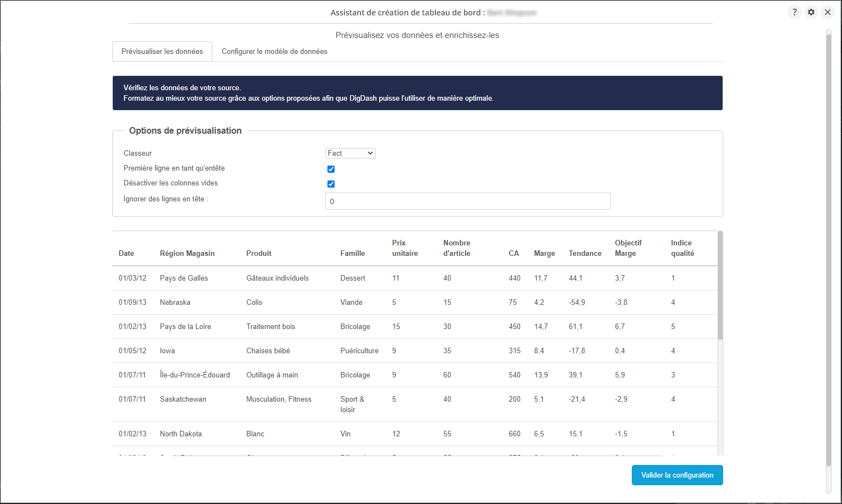Select the CA value '660'
The image size is (842, 504).
515,434
